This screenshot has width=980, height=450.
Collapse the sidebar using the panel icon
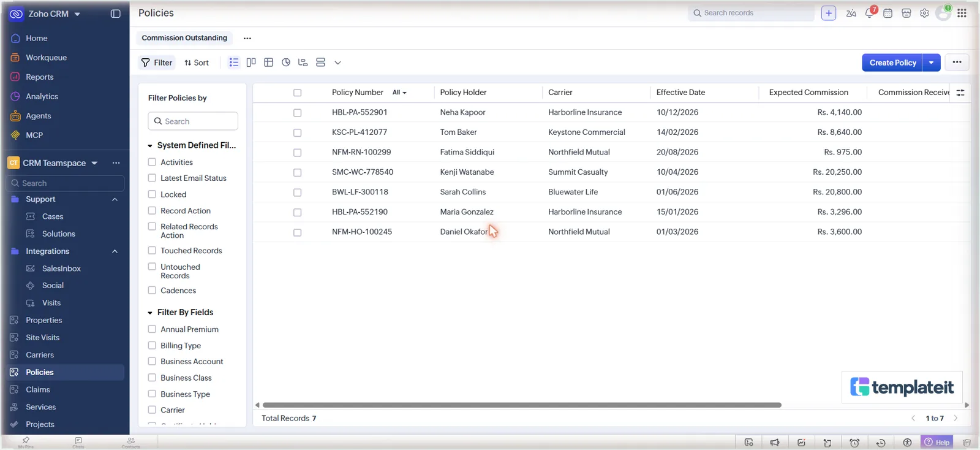click(115, 13)
